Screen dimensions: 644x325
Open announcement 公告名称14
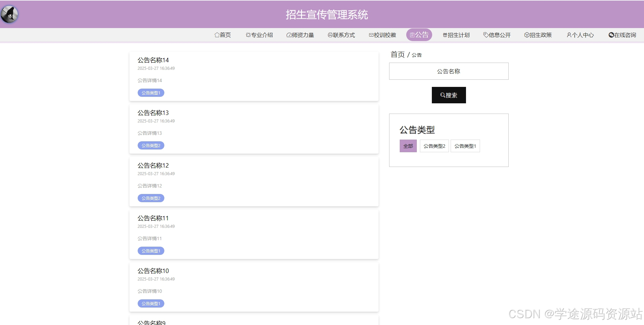(x=153, y=60)
